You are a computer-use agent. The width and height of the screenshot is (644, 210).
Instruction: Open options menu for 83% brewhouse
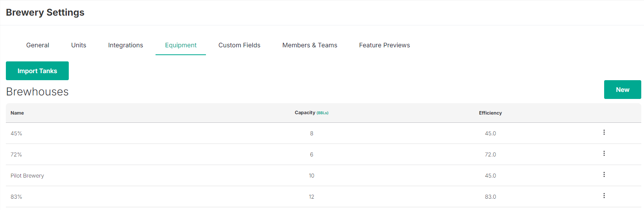pos(604,196)
